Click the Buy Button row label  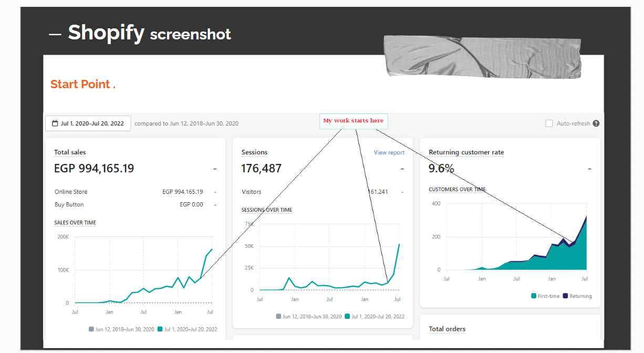point(69,204)
